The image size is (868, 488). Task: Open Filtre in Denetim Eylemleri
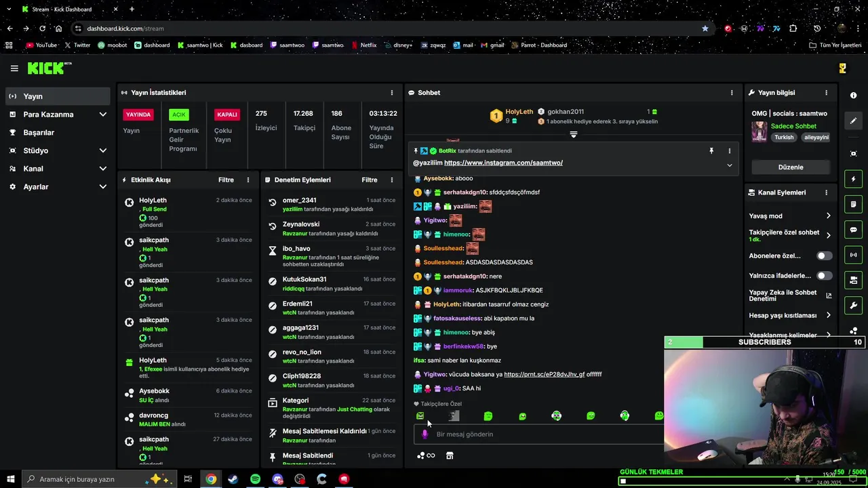pyautogui.click(x=370, y=180)
